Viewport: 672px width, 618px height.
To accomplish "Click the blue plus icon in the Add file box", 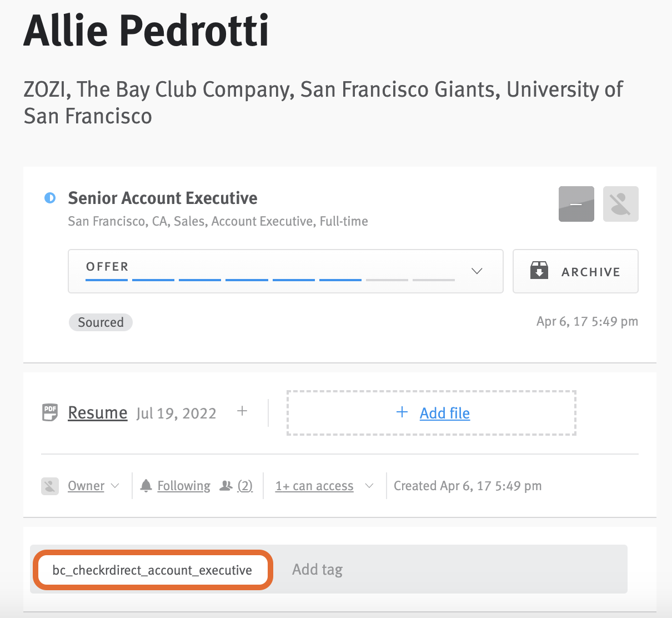I will 402,412.
